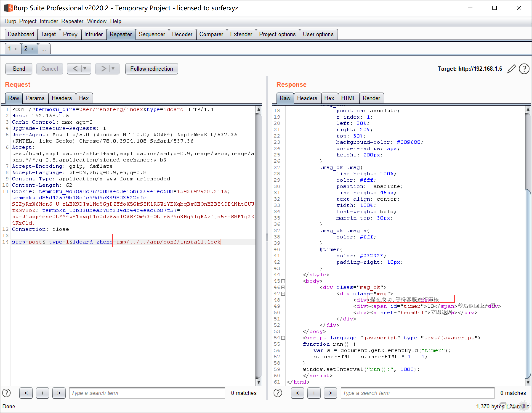Switch to the Target tab
532x413 pixels.
pos(48,34)
